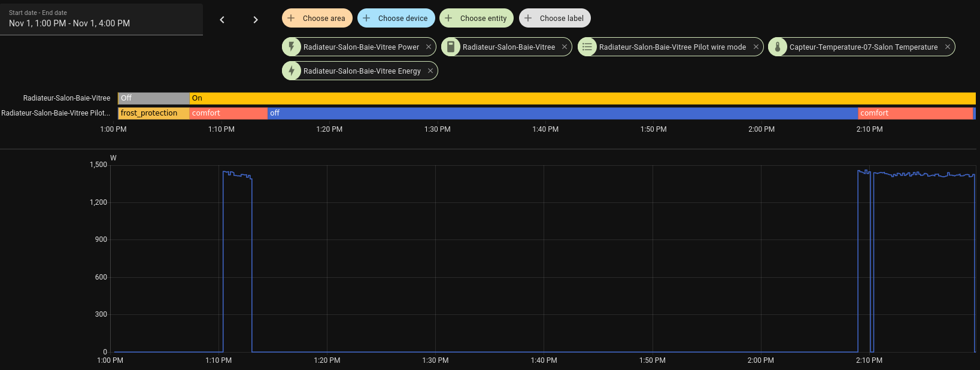Click the Energy chip lightning bolt icon

click(292, 71)
